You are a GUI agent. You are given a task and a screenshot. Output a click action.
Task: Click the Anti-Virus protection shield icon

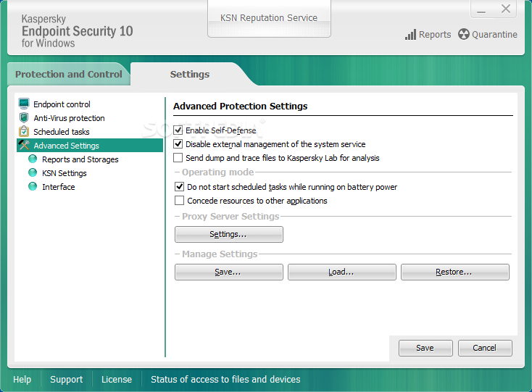tap(24, 117)
